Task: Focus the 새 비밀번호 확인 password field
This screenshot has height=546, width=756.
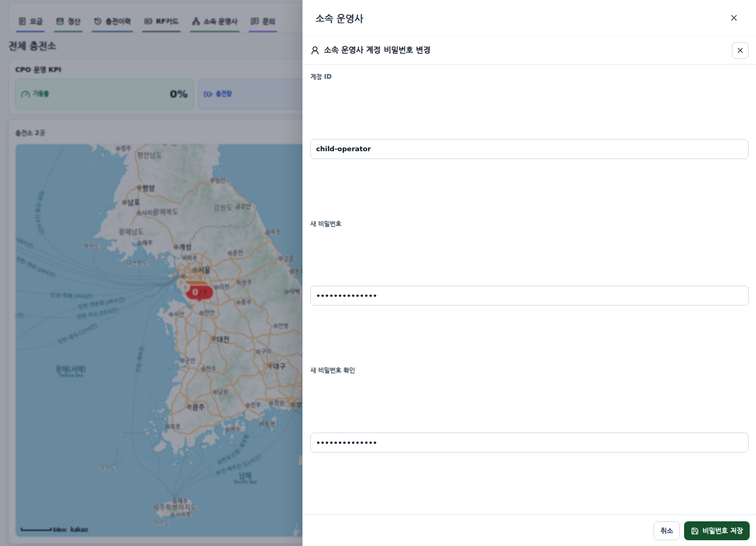Action: 529,443
